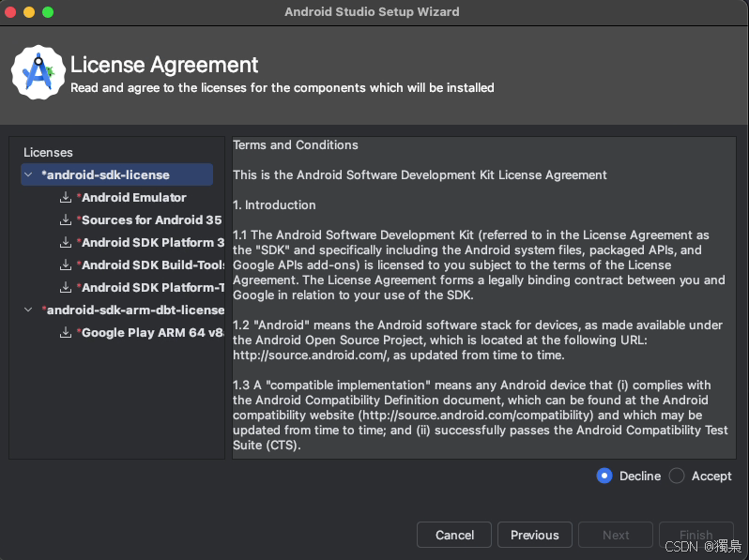
Task: Select the android-sdk-license entry label
Action: tap(108, 175)
